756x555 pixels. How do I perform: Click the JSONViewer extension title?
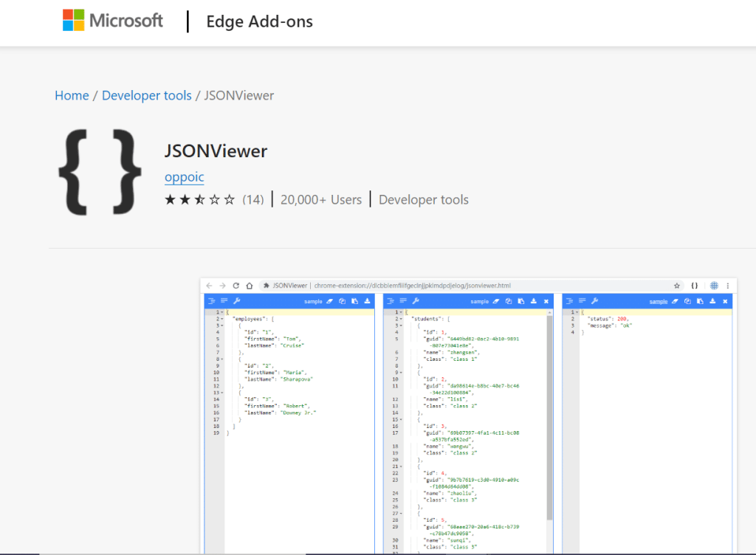point(216,151)
